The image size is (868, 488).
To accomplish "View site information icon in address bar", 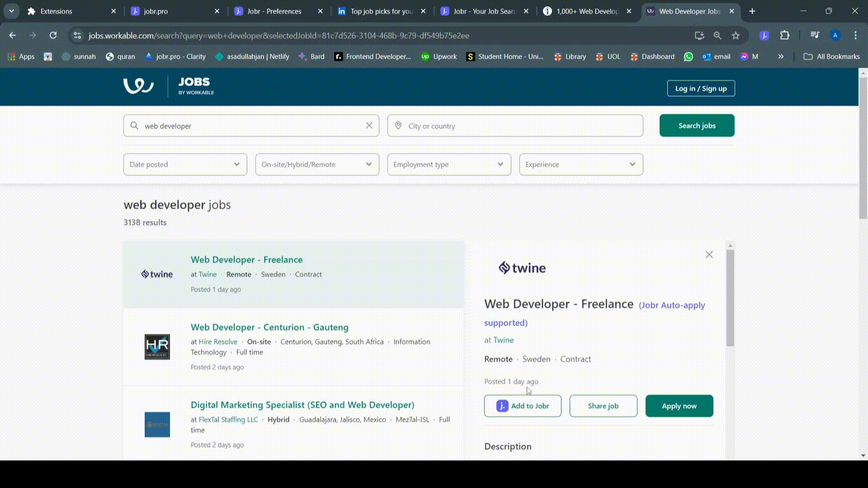I will (77, 35).
